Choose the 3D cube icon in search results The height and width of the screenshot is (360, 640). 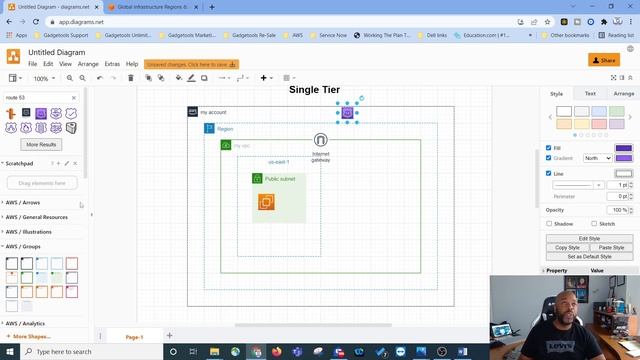coord(71,128)
